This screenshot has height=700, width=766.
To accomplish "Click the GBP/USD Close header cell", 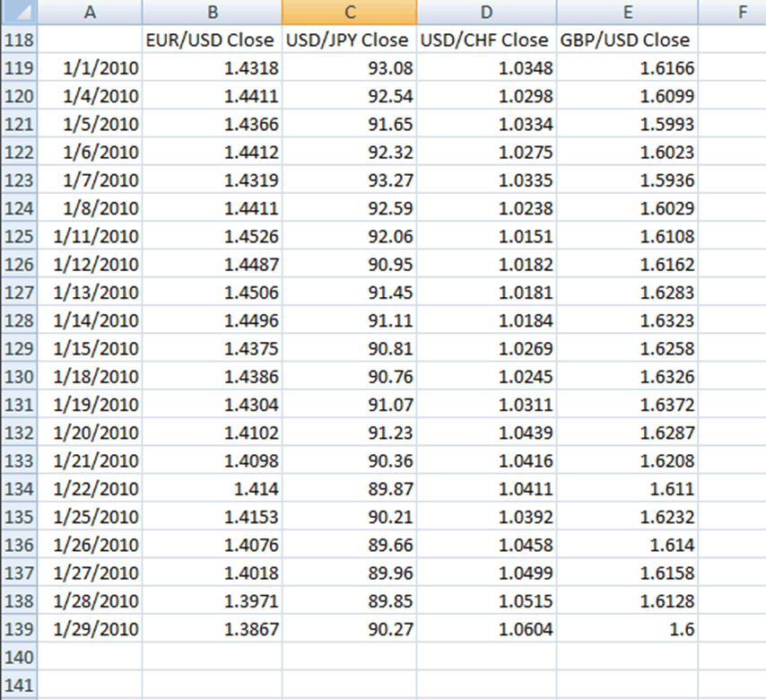I will pos(627,39).
